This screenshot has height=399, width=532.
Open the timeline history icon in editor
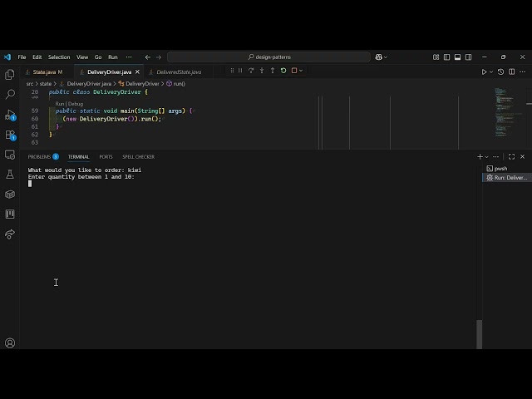500,72
